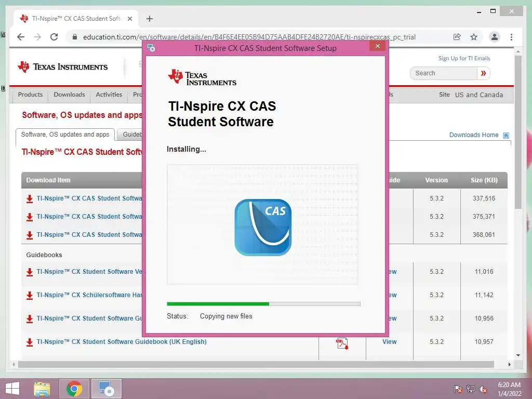The image size is (532, 399).
Task: Close the TI-Nspire browser tab
Action: pyautogui.click(x=129, y=19)
